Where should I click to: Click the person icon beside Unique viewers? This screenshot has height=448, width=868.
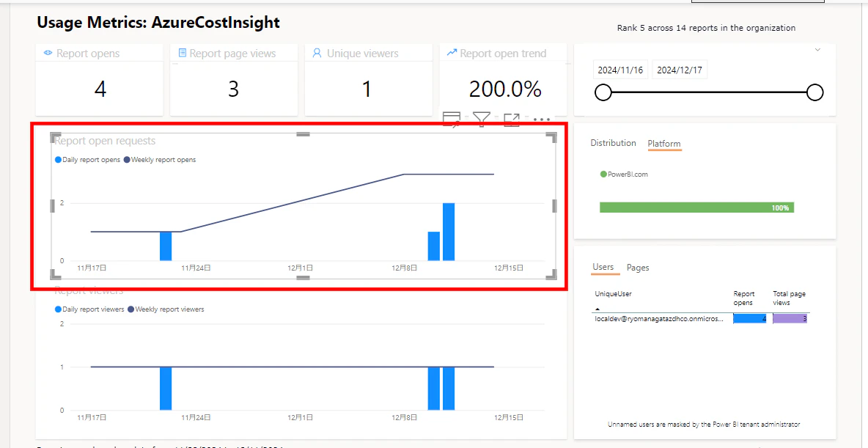[x=317, y=54]
